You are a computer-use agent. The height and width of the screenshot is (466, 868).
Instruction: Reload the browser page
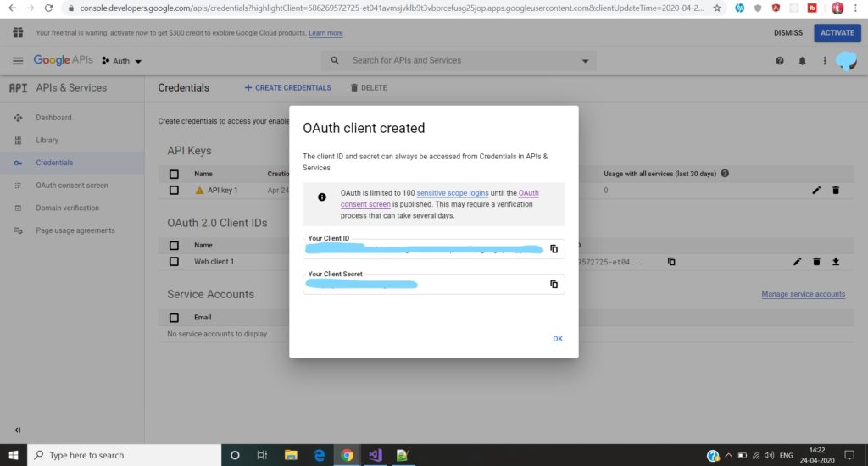[x=48, y=8]
